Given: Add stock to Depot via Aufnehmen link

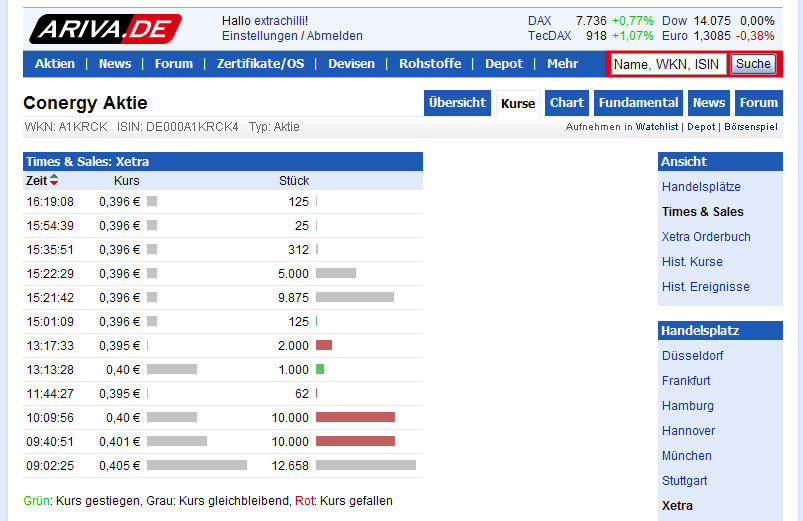Looking at the screenshot, I should pos(701,127).
